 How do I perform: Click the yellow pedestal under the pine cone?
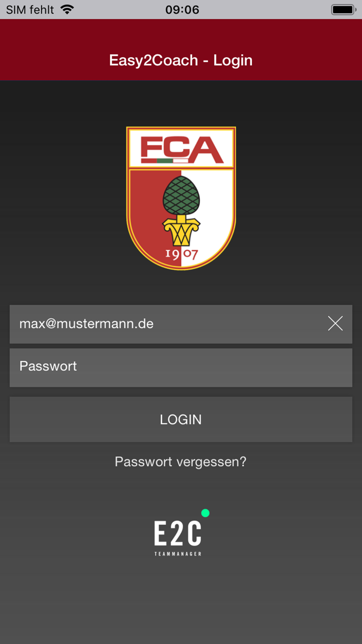tap(181, 231)
